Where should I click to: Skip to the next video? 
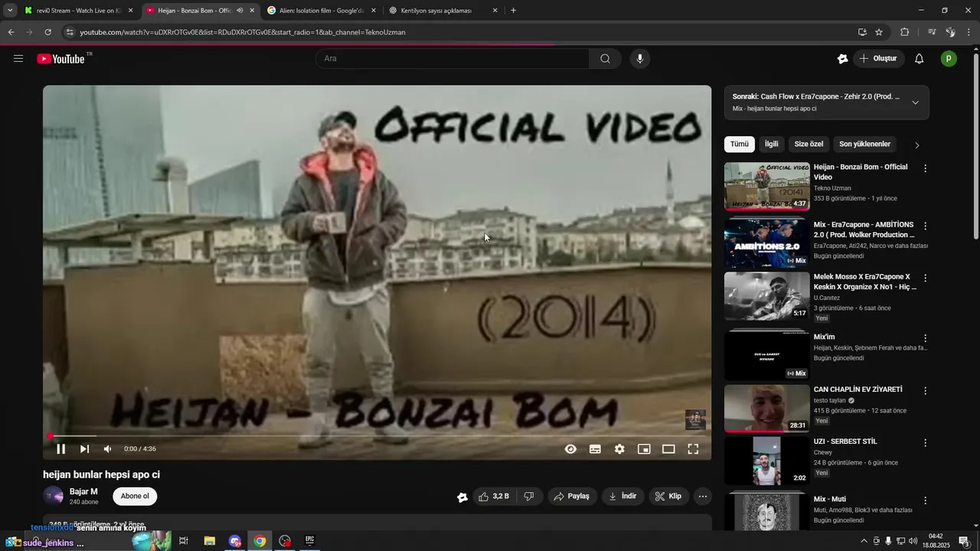tap(84, 449)
